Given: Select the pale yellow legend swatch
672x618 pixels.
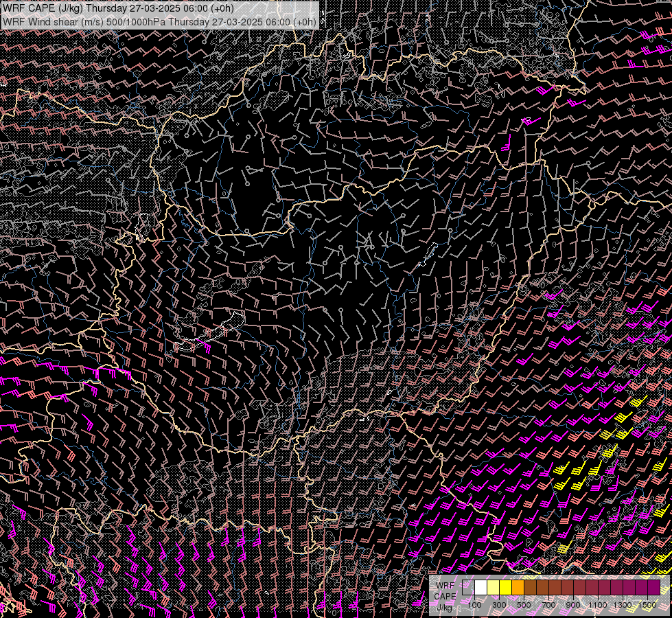Looking at the screenshot, I should pos(494,587).
